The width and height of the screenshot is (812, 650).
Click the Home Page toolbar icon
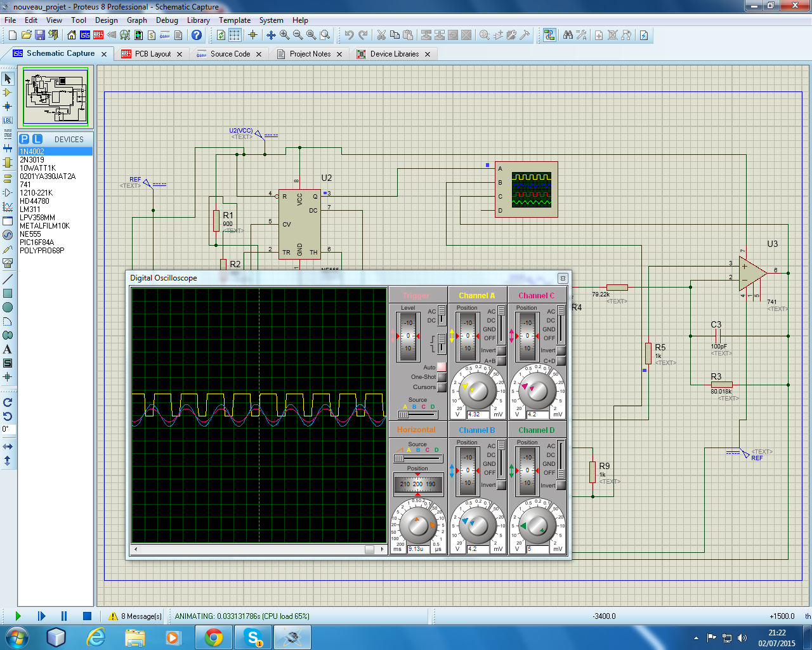pos(71,35)
